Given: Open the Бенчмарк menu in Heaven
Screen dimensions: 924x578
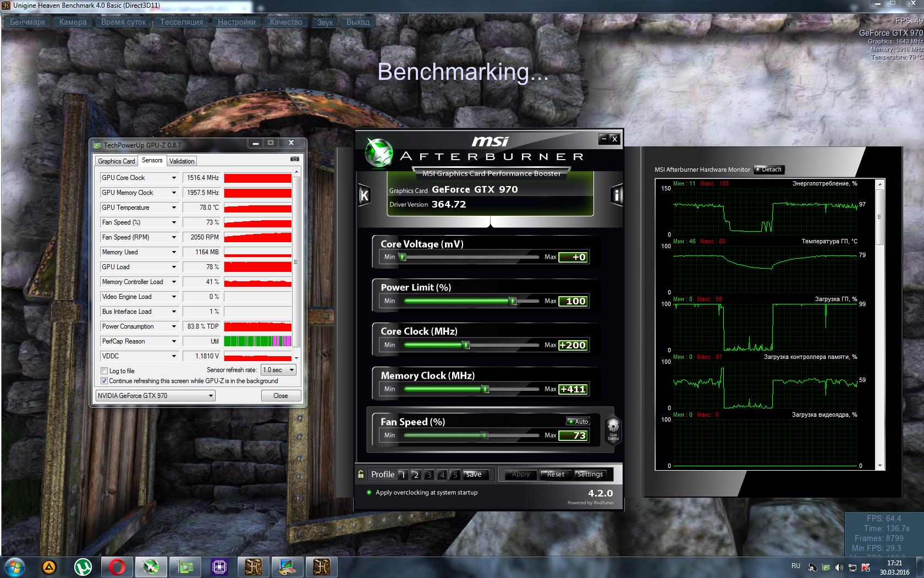Looking at the screenshot, I should (28, 22).
